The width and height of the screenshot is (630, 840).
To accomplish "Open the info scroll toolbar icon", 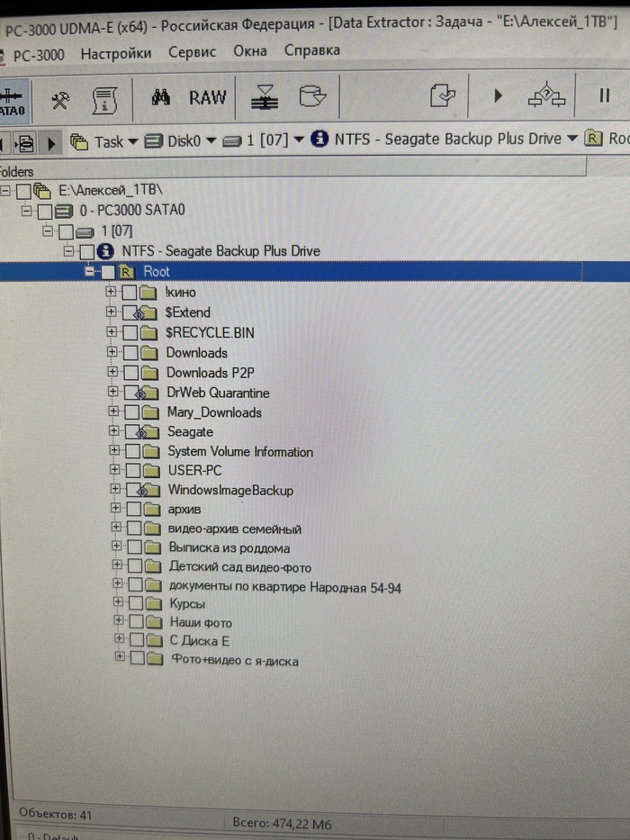I will [x=104, y=100].
